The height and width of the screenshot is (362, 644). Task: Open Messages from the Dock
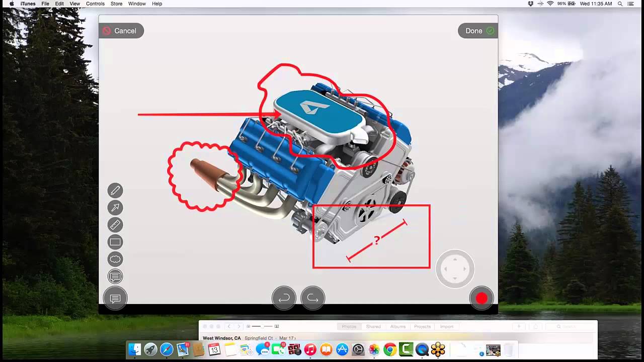coord(262,349)
